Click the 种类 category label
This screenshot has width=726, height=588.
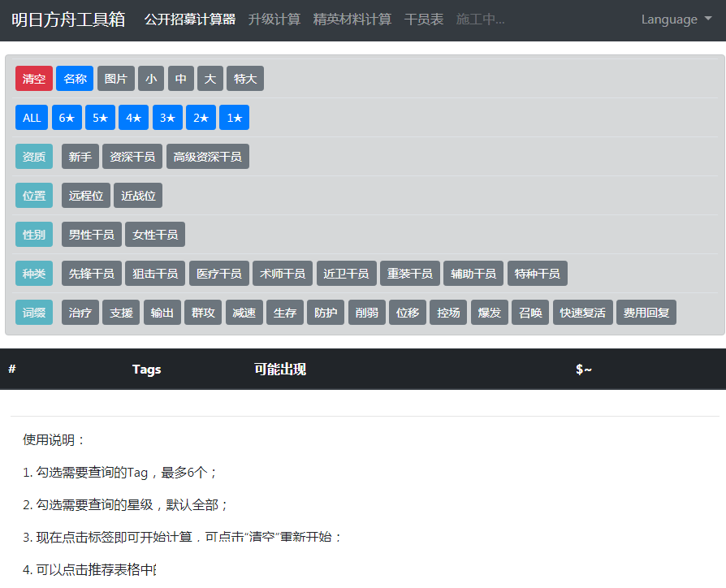tap(34, 273)
